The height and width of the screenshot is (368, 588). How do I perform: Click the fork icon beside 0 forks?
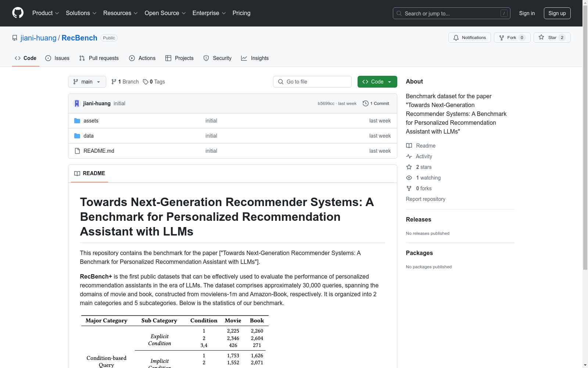point(409,188)
